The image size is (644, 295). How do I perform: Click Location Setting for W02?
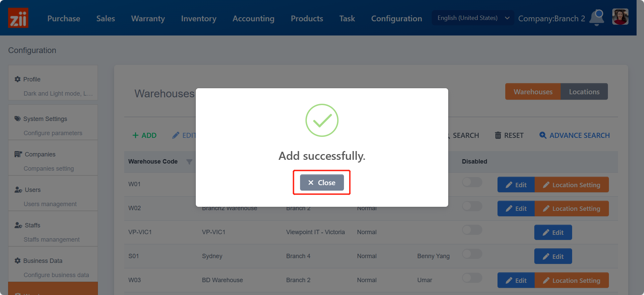click(572, 208)
